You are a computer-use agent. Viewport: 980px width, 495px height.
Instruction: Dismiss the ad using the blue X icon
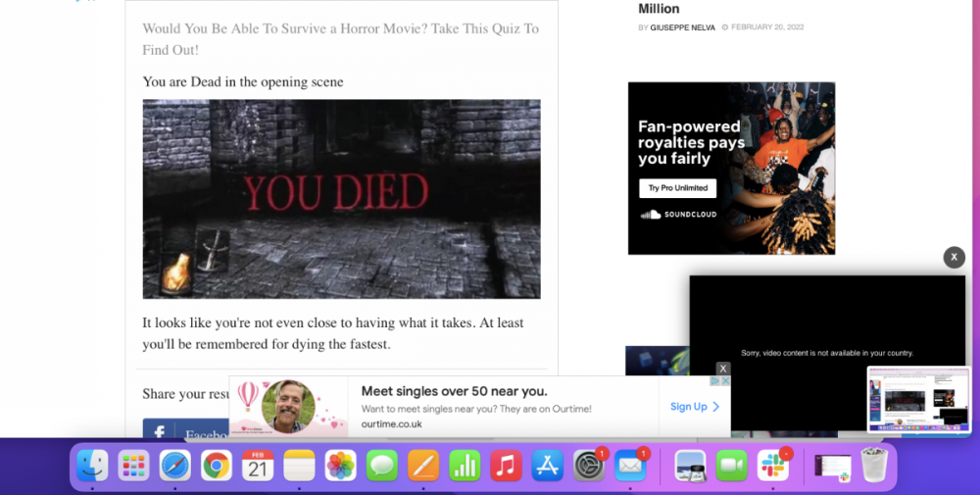[725, 380]
